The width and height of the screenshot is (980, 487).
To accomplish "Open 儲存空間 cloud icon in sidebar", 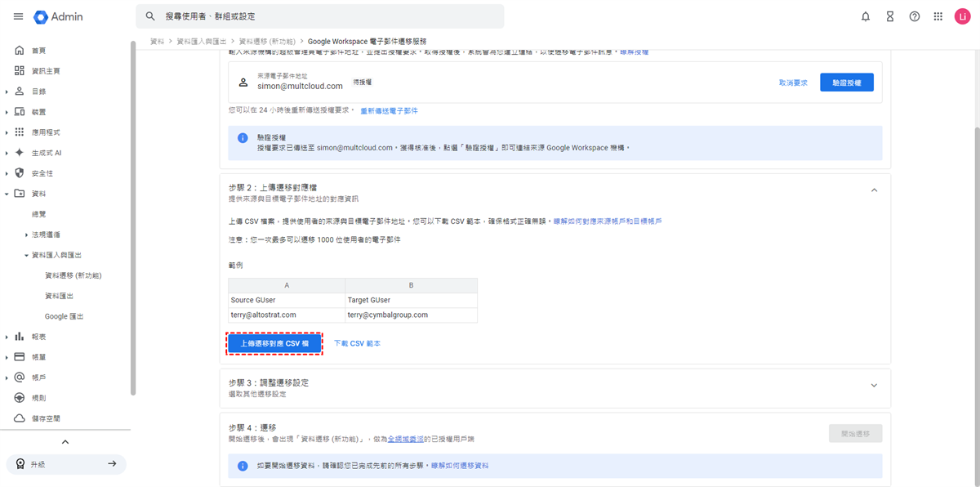I will coord(20,418).
